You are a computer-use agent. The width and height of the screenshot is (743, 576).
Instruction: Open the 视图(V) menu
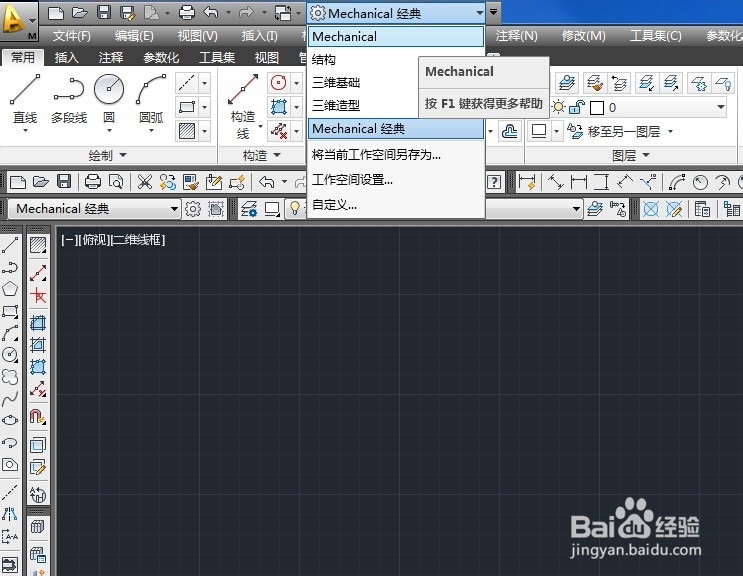tap(197, 36)
